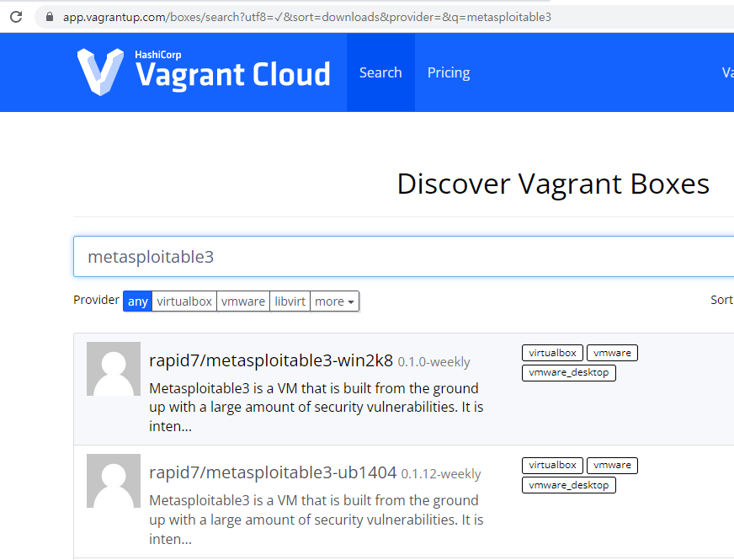
Task: Click the HashiCorp Vagrant Cloud title
Action: 232,70
